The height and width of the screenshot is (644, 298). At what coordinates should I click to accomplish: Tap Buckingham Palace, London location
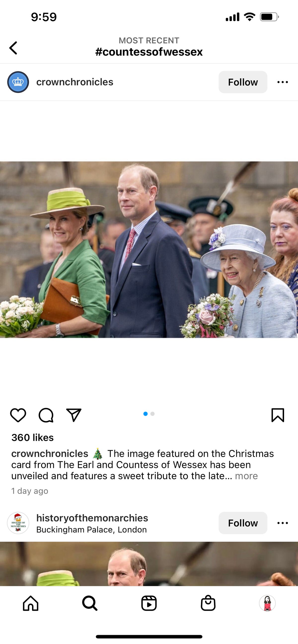pyautogui.click(x=92, y=529)
